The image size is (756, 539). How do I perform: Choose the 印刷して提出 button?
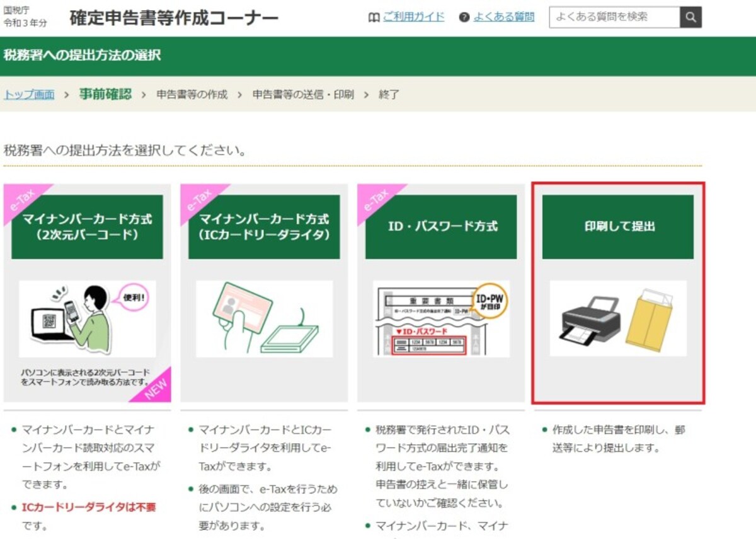tap(618, 226)
